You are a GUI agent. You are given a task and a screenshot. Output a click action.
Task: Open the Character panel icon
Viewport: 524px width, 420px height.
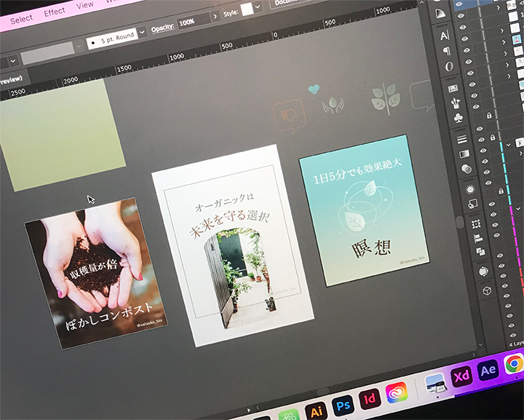(444, 35)
